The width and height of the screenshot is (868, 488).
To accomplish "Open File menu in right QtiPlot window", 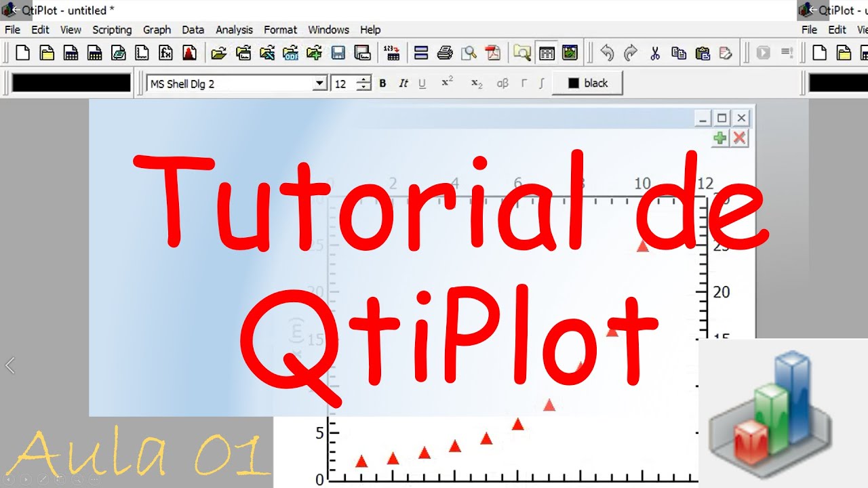I will [x=809, y=30].
